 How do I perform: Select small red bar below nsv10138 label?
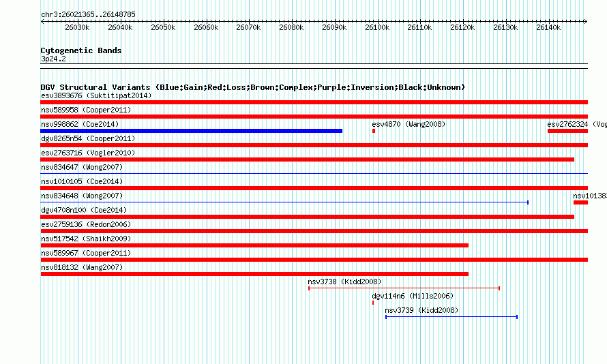point(580,202)
